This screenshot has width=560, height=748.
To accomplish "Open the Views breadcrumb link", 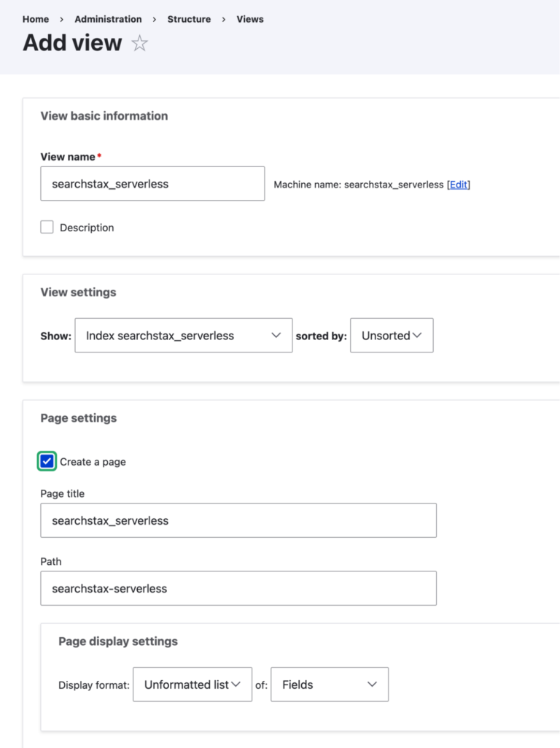I will [x=250, y=19].
